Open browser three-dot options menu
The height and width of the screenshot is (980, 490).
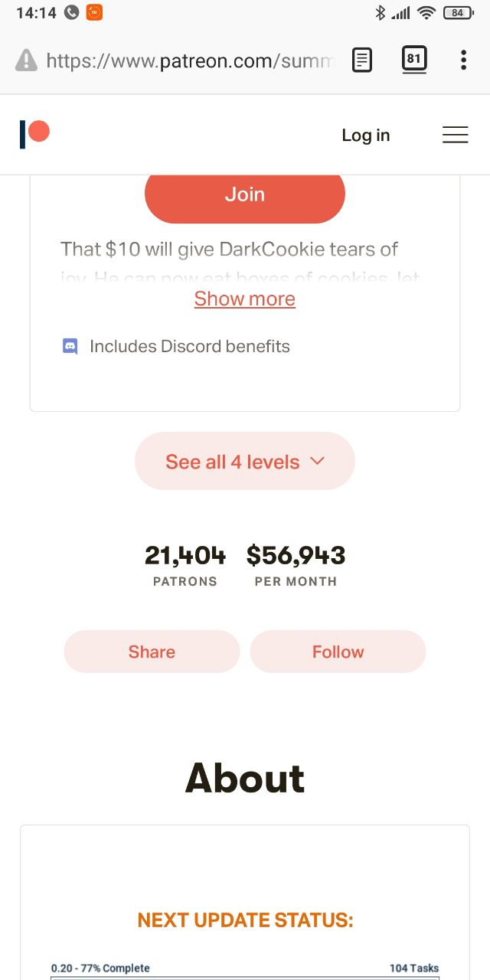[463, 60]
